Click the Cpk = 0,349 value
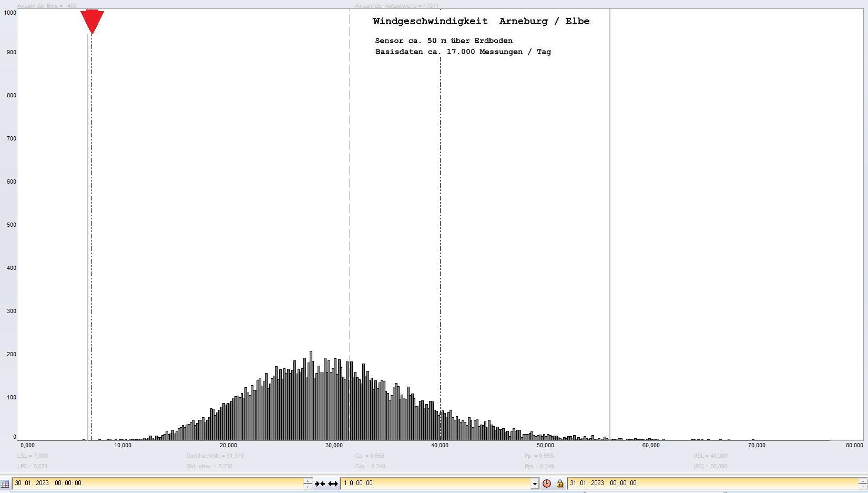The width and height of the screenshot is (868, 493). (370, 466)
